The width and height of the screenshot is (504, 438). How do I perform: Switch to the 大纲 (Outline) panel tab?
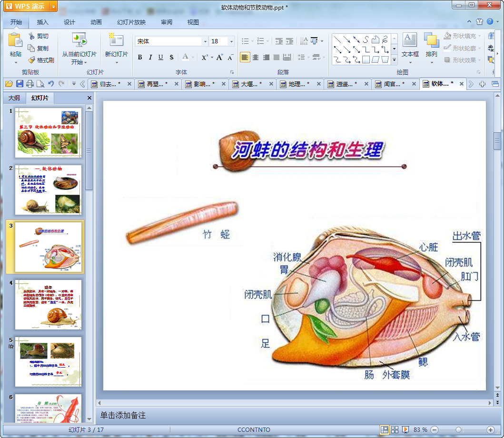point(14,98)
